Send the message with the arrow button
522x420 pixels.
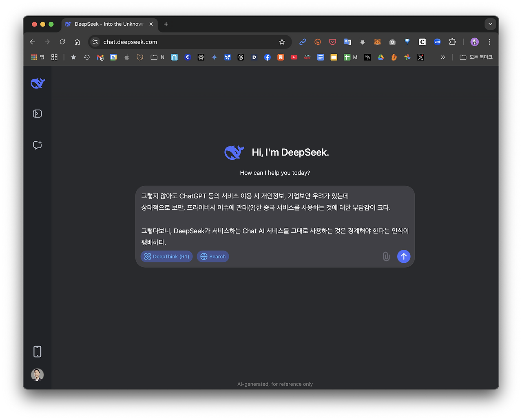404,256
